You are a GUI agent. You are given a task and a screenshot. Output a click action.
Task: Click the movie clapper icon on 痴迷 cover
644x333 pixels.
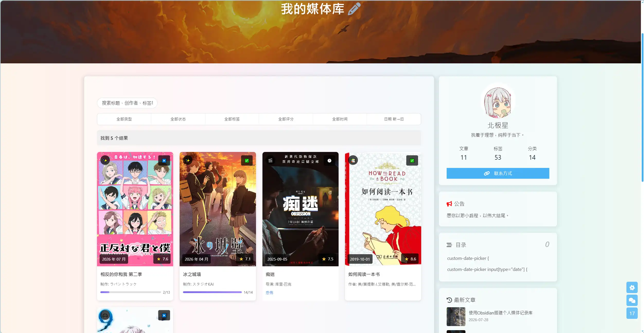pos(270,160)
